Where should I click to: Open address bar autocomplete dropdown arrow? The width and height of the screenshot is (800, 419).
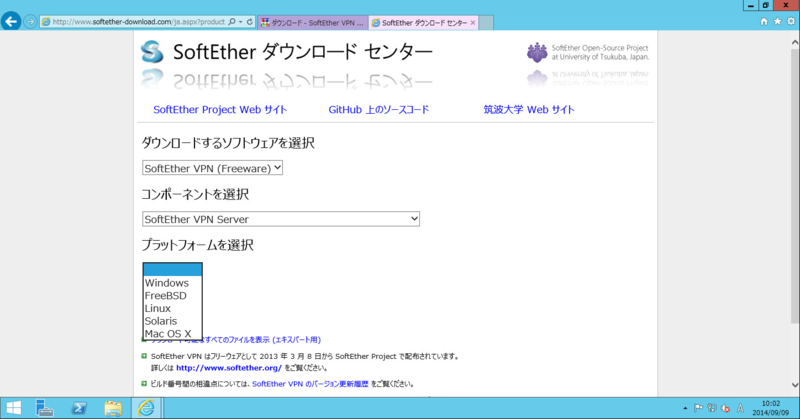tap(241, 22)
